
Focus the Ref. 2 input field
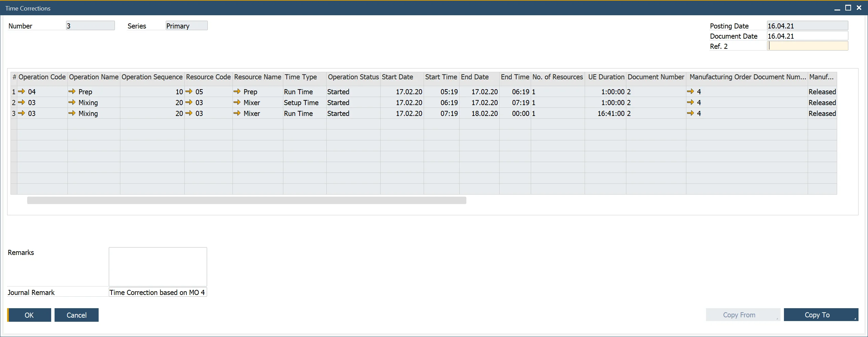(x=807, y=46)
